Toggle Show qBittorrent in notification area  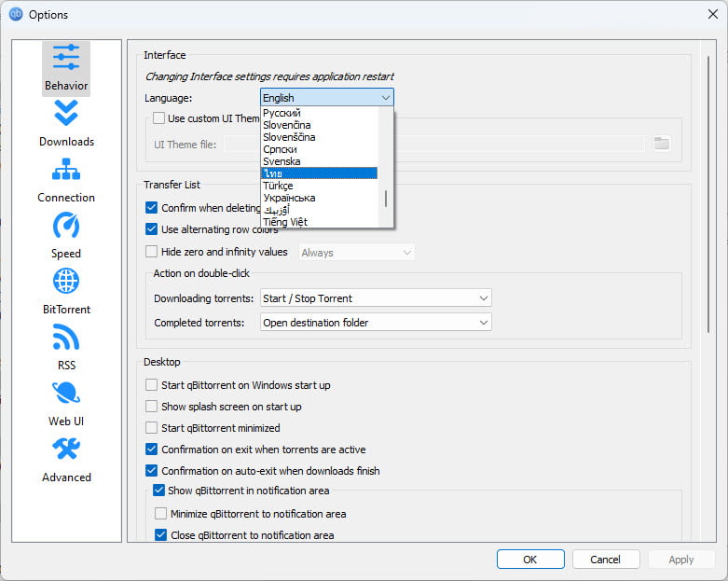point(158,490)
